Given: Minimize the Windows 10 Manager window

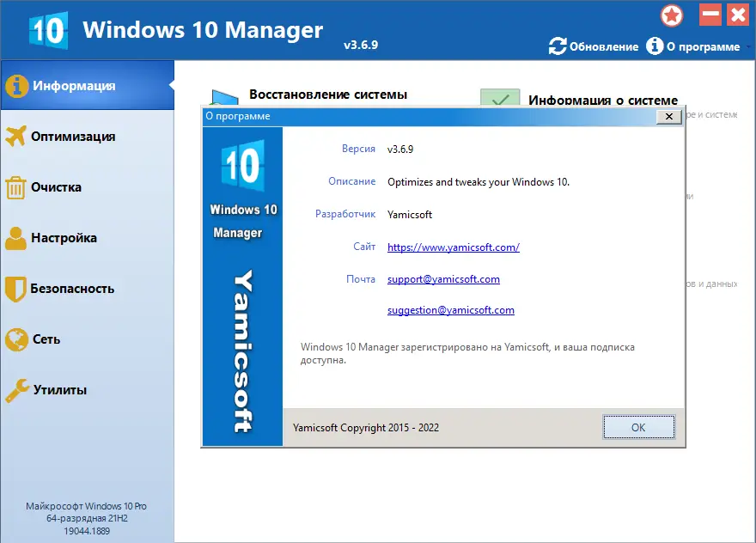Looking at the screenshot, I should [710, 15].
